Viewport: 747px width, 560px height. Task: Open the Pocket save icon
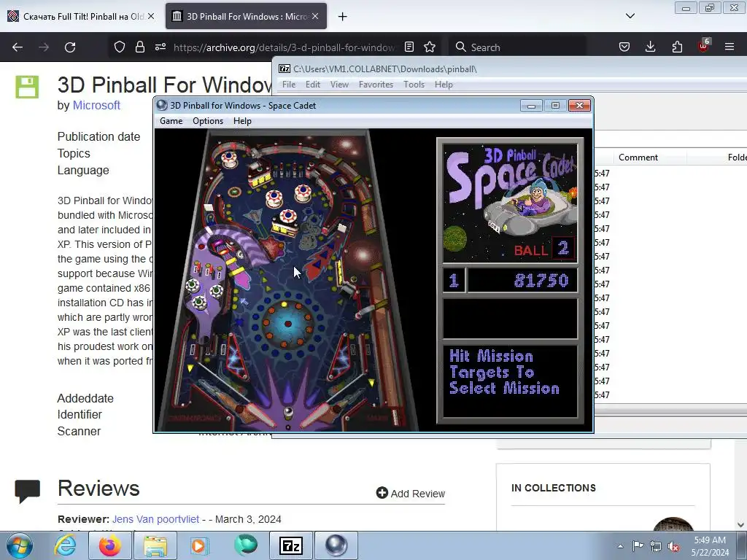pyautogui.click(x=624, y=47)
